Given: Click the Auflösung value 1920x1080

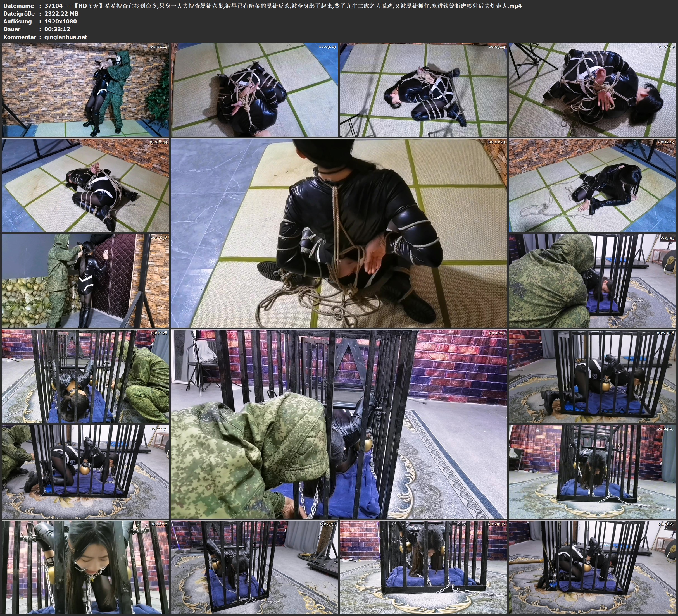Looking at the screenshot, I should pyautogui.click(x=61, y=21).
